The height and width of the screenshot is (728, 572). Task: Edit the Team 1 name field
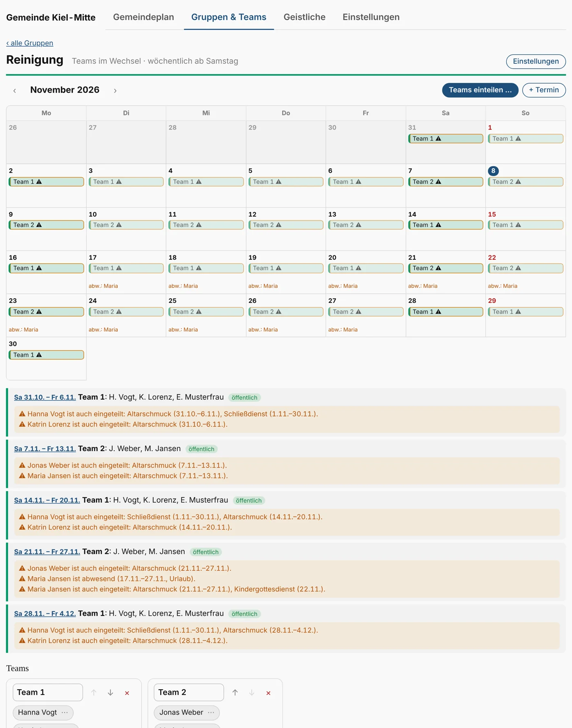pyautogui.click(x=48, y=692)
